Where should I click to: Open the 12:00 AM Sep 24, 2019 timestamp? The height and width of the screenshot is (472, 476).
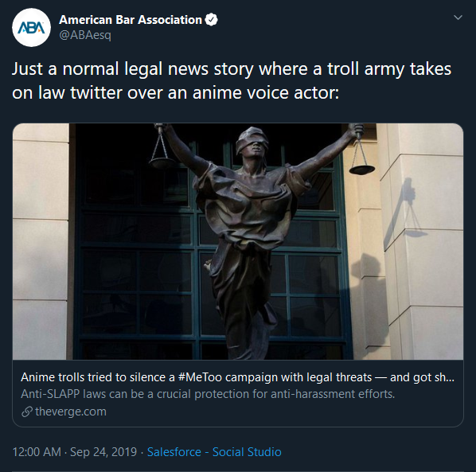click(75, 452)
